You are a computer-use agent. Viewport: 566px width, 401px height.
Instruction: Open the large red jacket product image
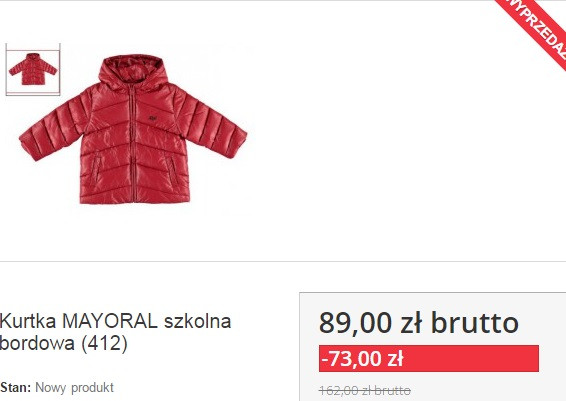pyautogui.click(x=133, y=129)
